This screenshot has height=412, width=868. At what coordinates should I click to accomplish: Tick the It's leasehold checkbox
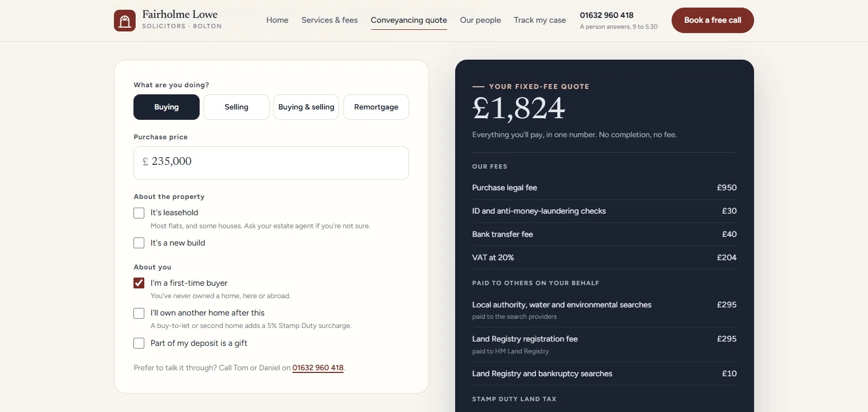[139, 213]
